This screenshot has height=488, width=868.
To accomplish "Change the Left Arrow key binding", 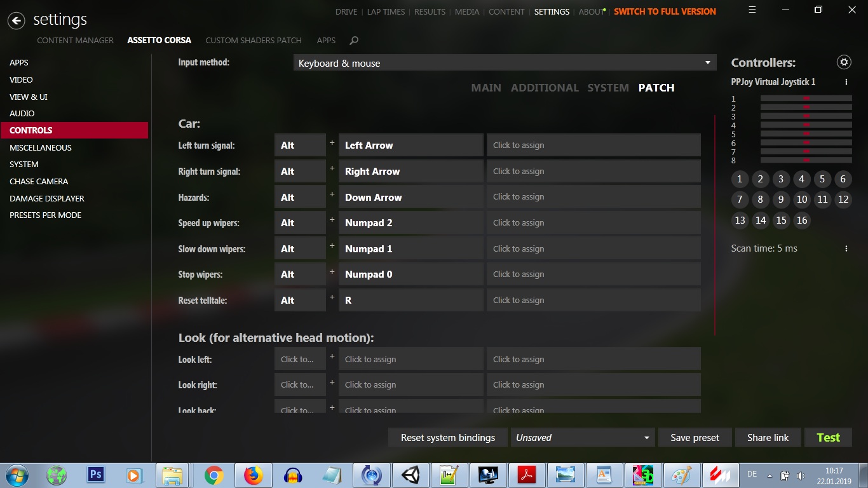I will pos(410,145).
